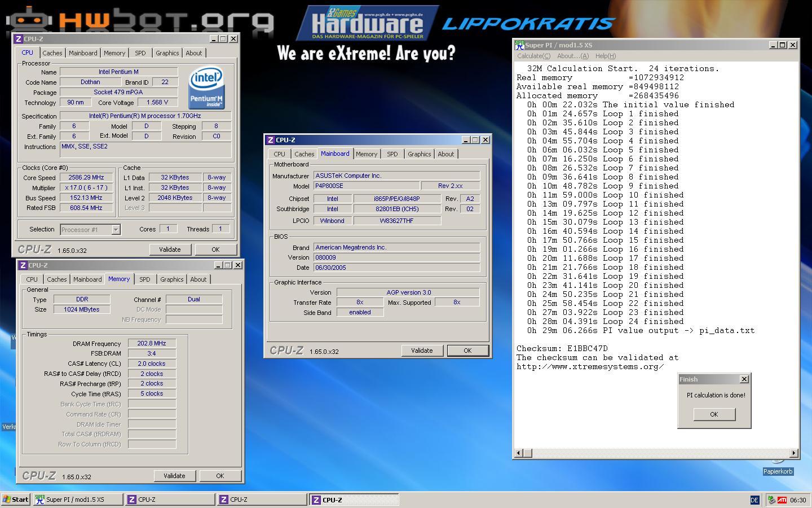Click the right arrow of Super PI's horizontal scrollbar
812x508 pixels.
(x=794, y=453)
